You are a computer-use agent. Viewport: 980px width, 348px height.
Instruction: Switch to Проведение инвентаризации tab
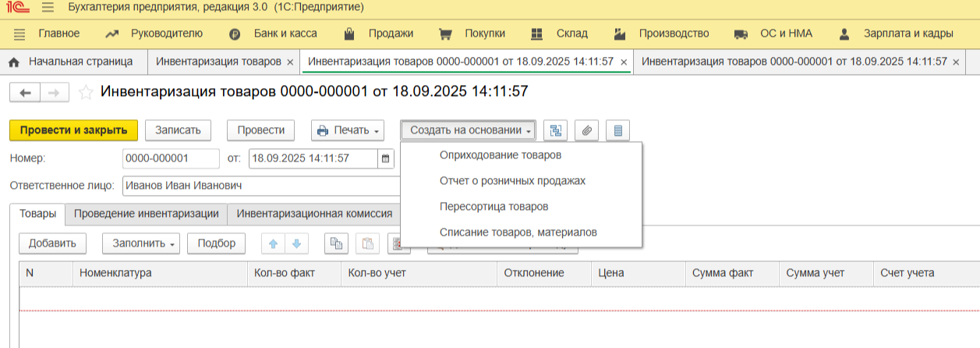(147, 214)
